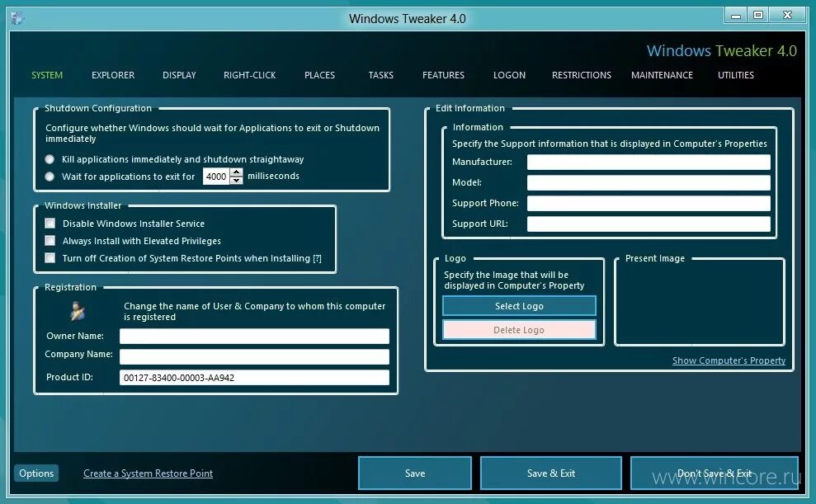Increase milliseconds value with up arrow
Image resolution: width=816 pixels, height=504 pixels.
(x=237, y=172)
